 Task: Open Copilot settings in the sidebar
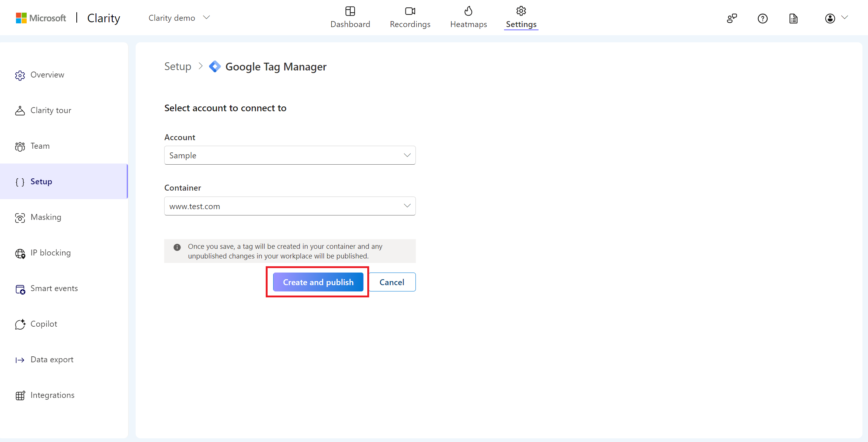pos(64,324)
